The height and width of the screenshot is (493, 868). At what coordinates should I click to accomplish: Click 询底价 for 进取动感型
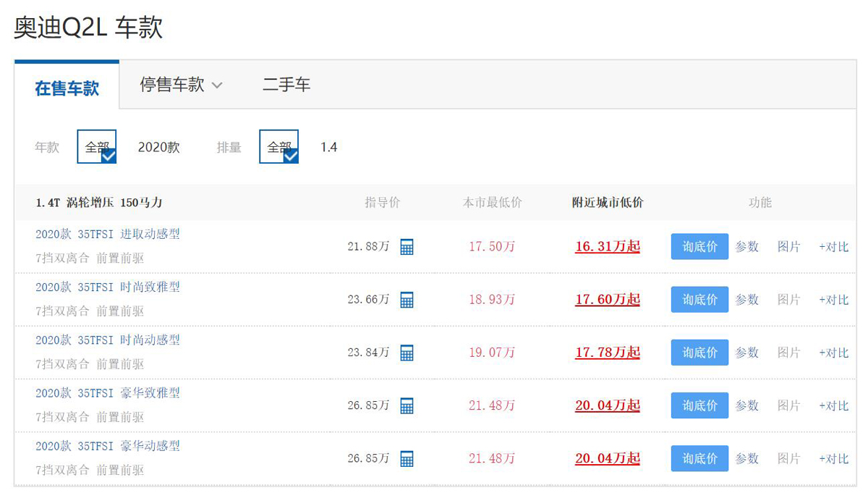[x=699, y=247]
